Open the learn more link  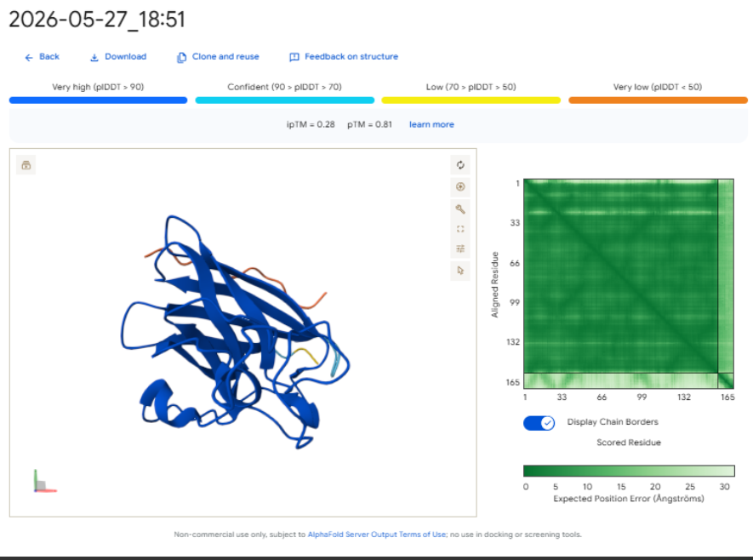(431, 124)
